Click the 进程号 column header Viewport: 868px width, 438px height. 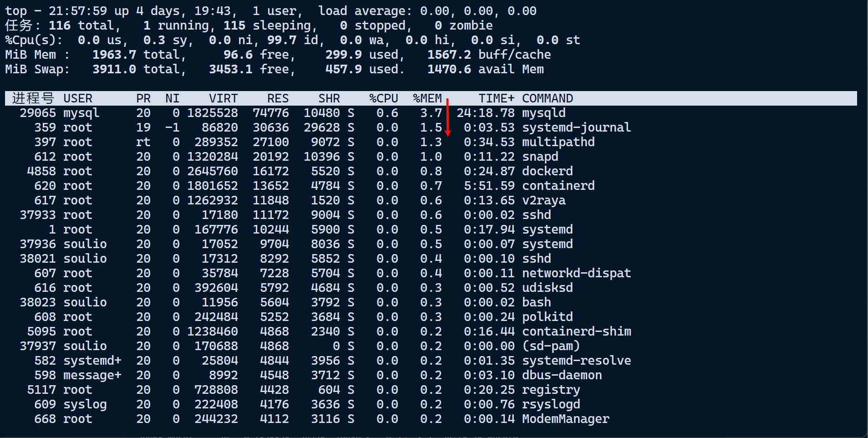(x=33, y=98)
